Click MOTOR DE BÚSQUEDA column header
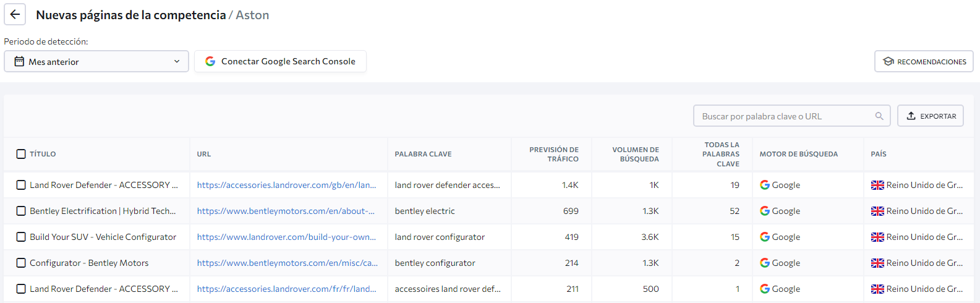 point(799,154)
